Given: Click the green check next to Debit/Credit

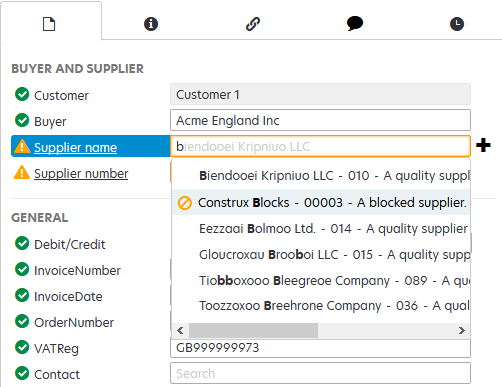Looking at the screenshot, I should tap(22, 243).
